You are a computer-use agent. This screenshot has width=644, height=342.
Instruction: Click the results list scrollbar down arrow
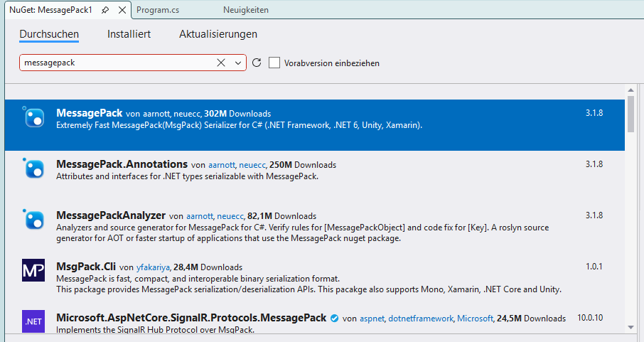(x=631, y=328)
